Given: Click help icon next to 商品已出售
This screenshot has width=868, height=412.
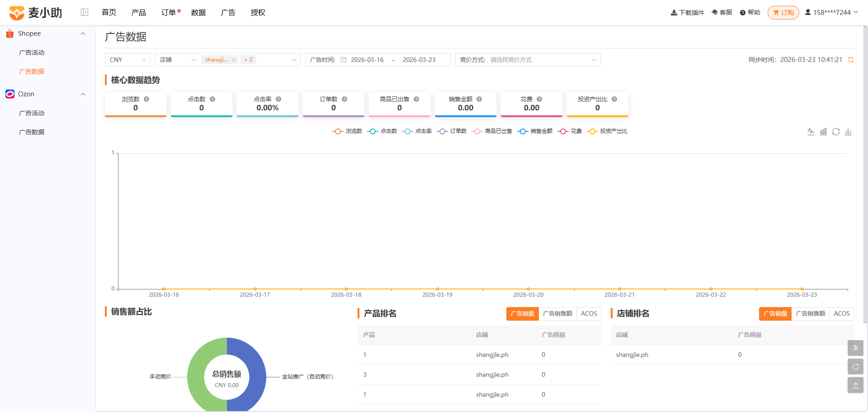Looking at the screenshot, I should point(416,99).
